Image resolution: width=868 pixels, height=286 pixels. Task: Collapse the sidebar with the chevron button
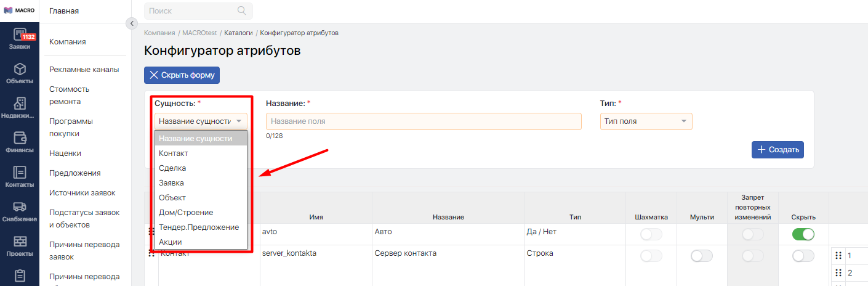click(131, 23)
